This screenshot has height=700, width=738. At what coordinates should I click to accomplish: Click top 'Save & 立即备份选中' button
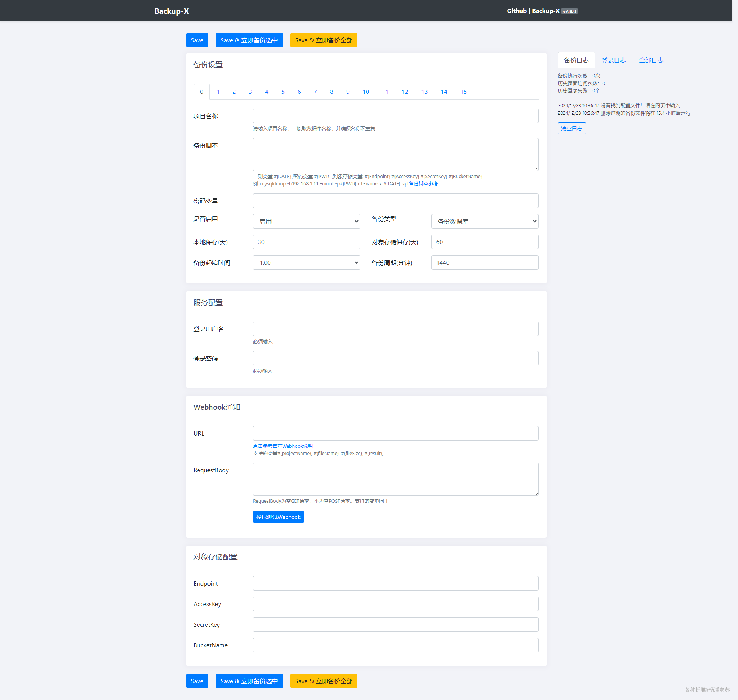pyautogui.click(x=249, y=40)
